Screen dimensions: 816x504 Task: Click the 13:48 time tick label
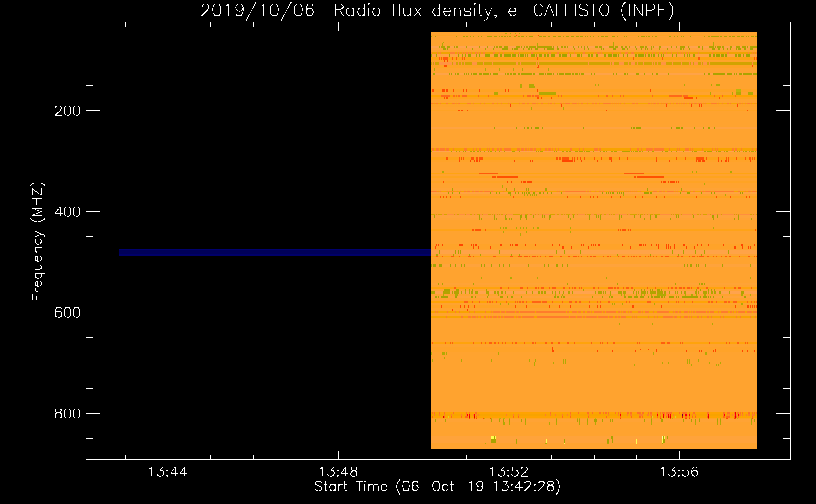(x=338, y=472)
